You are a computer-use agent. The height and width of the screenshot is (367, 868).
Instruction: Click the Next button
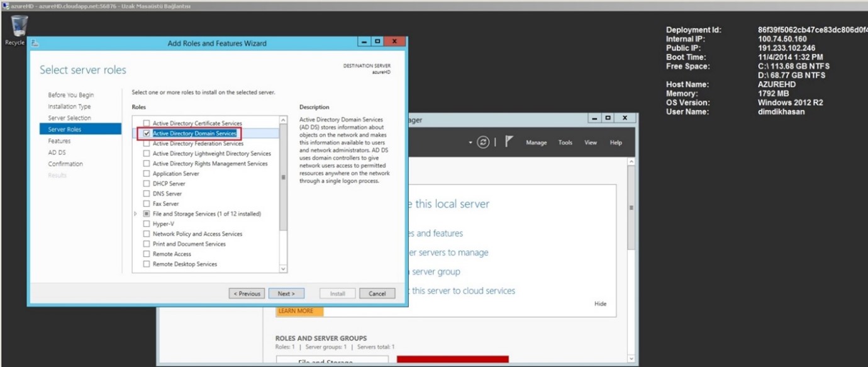pyautogui.click(x=286, y=294)
